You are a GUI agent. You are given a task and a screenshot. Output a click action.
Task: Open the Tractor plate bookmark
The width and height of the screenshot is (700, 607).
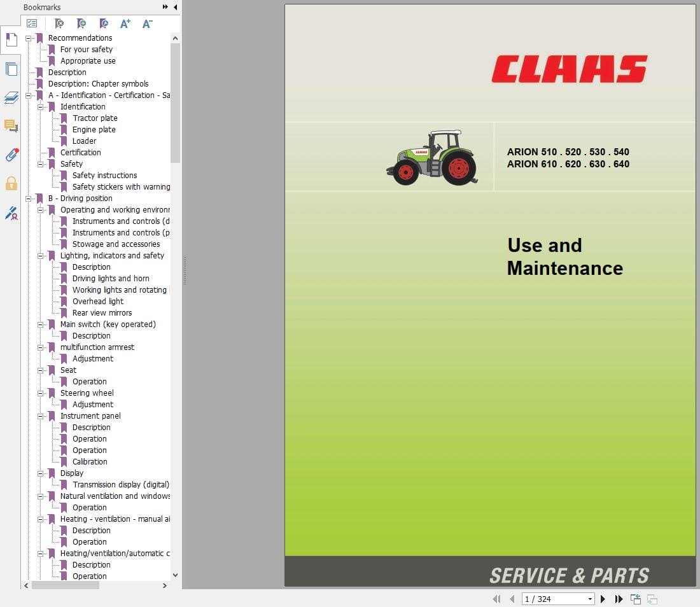pyautogui.click(x=95, y=118)
